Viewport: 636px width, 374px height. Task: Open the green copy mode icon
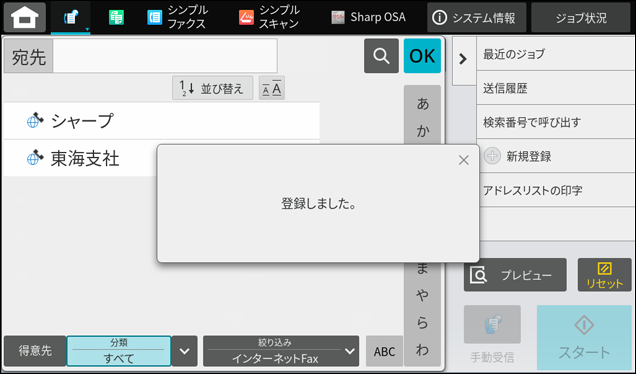pyautogui.click(x=116, y=17)
